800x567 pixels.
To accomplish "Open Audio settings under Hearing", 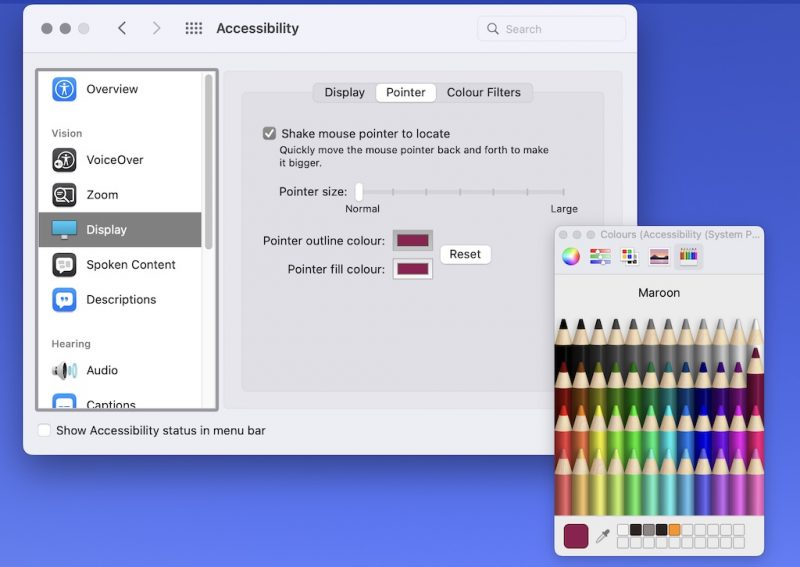I will coord(120,371).
